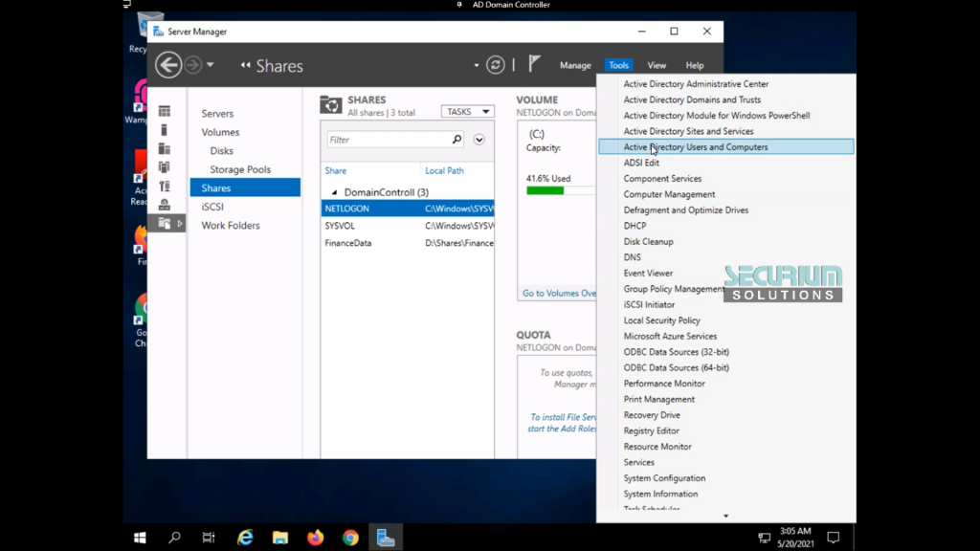Launch Internet Explorer from the taskbar
Screen dimensions: 980x551
[245, 538]
